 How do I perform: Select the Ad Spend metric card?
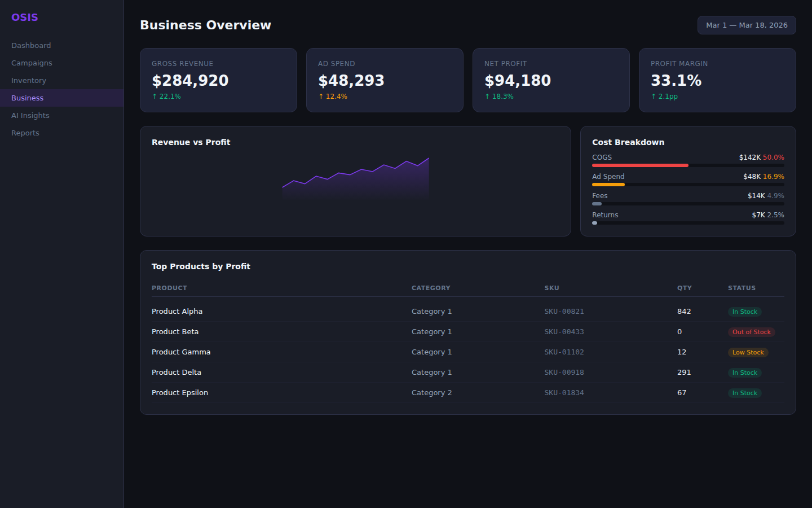pos(385,80)
